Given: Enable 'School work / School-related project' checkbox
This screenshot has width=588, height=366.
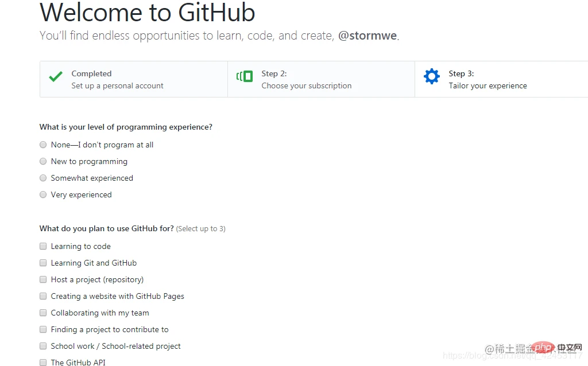Looking at the screenshot, I should [43, 346].
